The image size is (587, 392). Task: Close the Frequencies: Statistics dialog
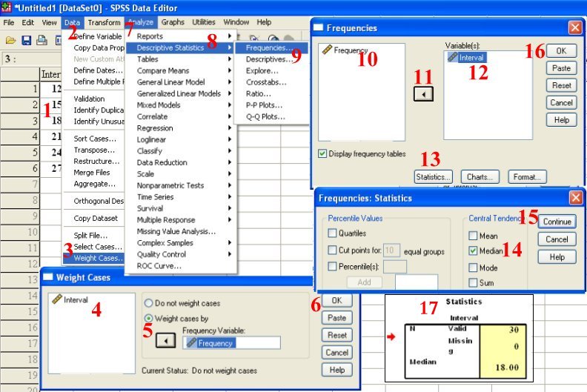[576, 198]
